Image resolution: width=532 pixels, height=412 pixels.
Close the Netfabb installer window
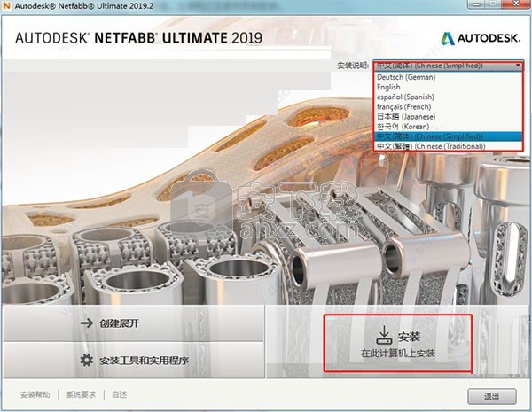pos(517,6)
